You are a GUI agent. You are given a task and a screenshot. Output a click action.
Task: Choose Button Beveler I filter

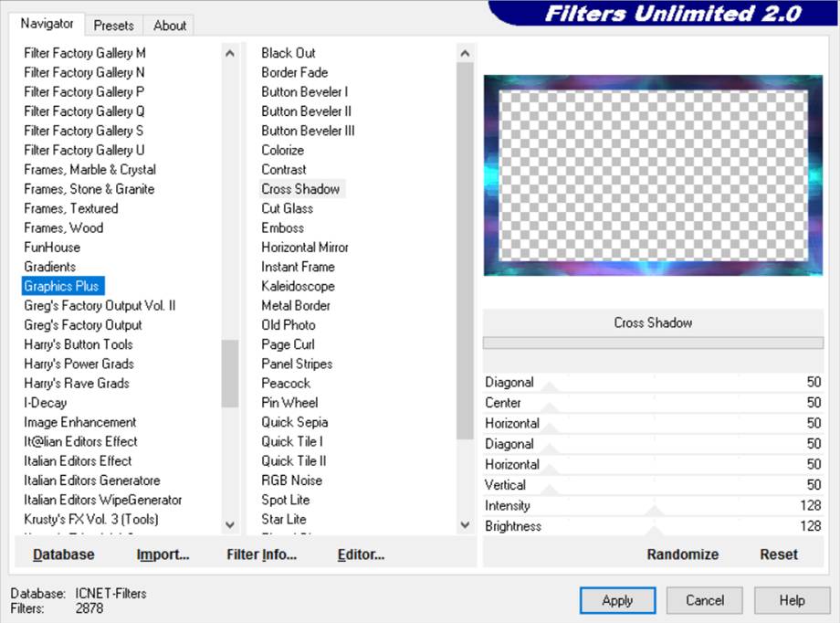(x=304, y=91)
